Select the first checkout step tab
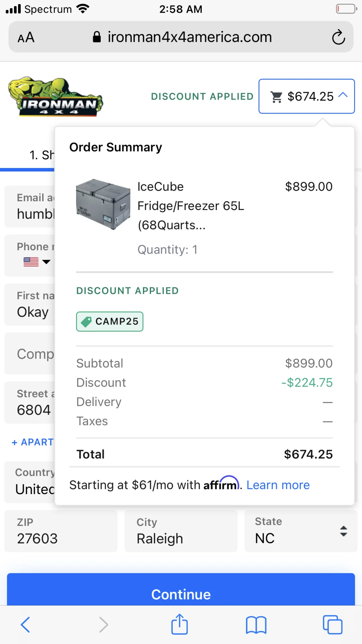 [41, 155]
